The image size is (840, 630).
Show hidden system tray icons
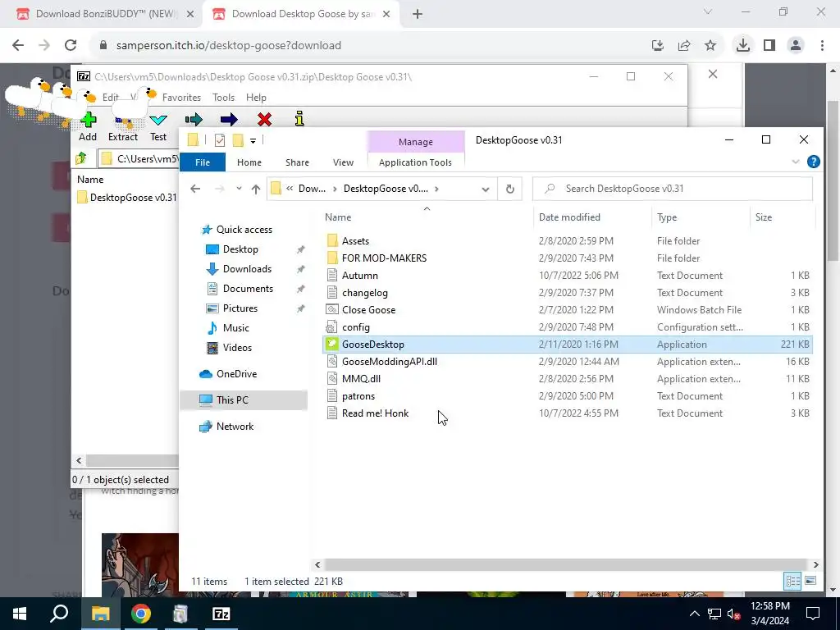click(x=694, y=614)
